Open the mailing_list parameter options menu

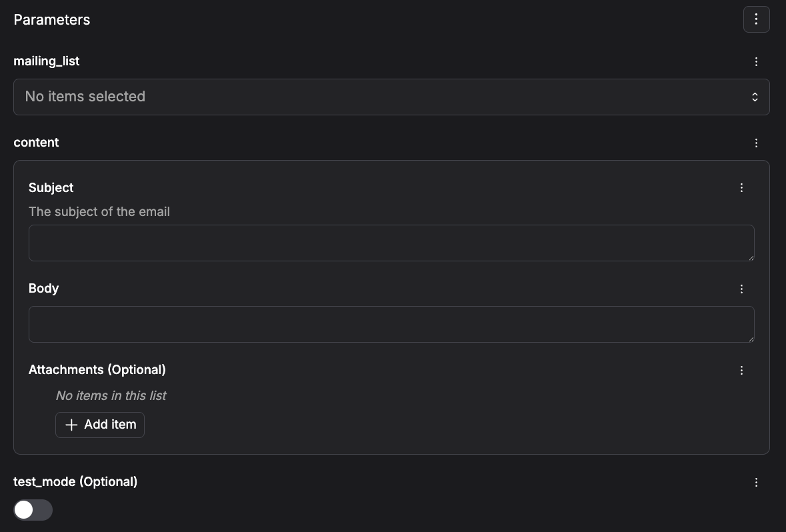click(x=756, y=61)
